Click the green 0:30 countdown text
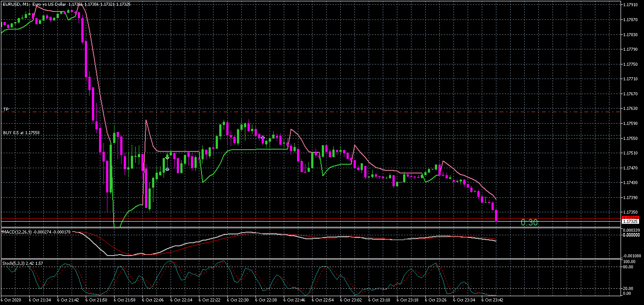 tap(530, 222)
